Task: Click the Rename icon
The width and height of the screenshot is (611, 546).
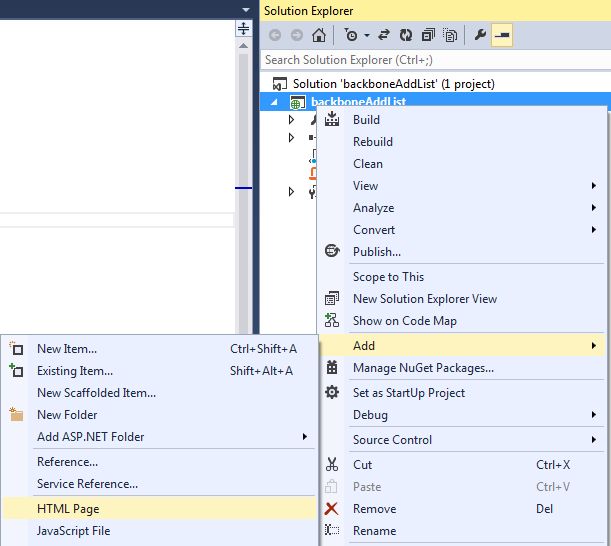Action: pos(332,530)
